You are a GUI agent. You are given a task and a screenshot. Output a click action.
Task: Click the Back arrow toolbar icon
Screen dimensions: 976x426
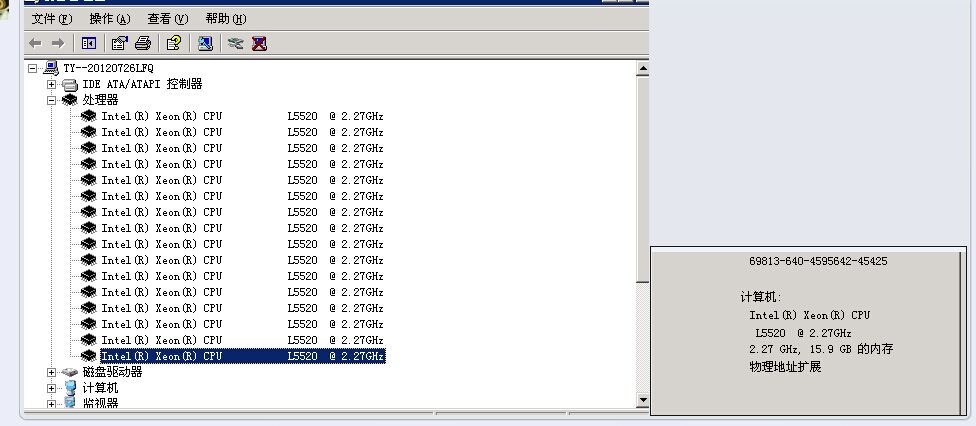click(35, 43)
